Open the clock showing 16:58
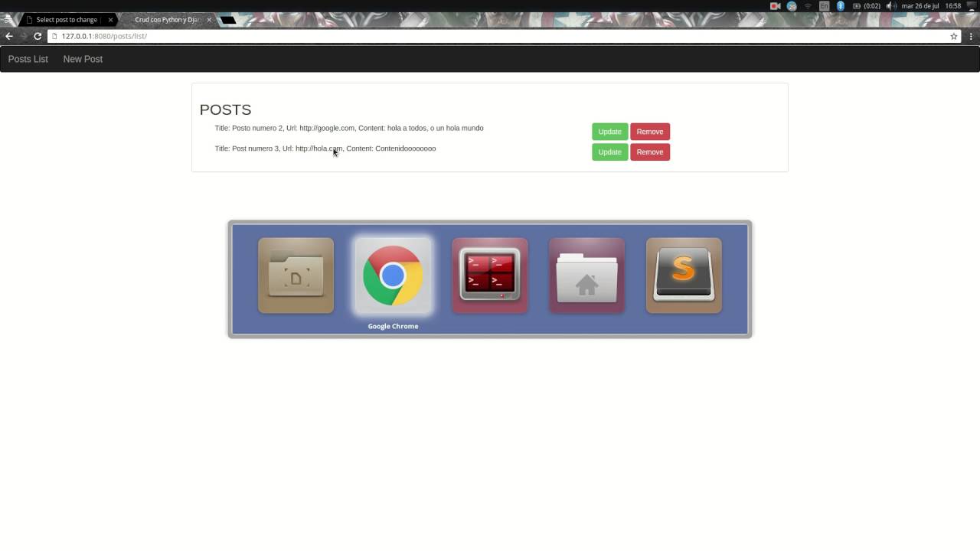The image size is (980, 551). [x=952, y=6]
